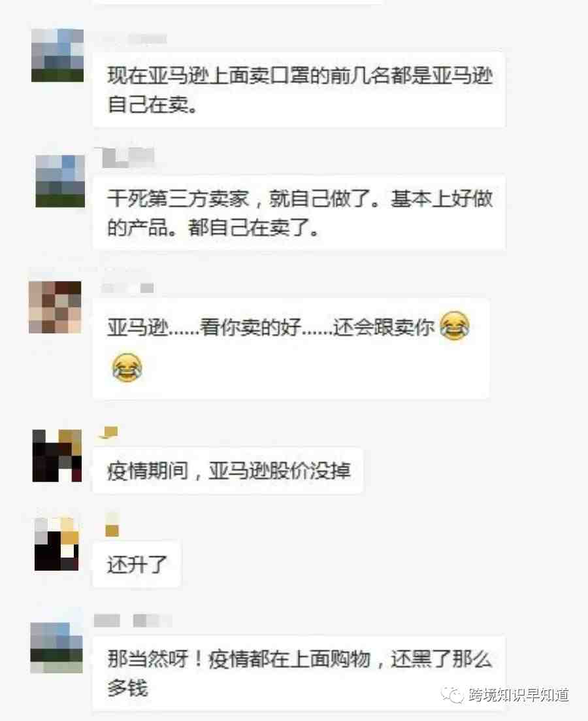Tap the blurred username above 干死第三方卖家

pos(128,158)
